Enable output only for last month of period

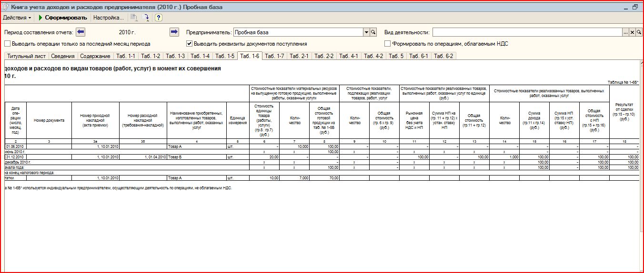point(8,44)
